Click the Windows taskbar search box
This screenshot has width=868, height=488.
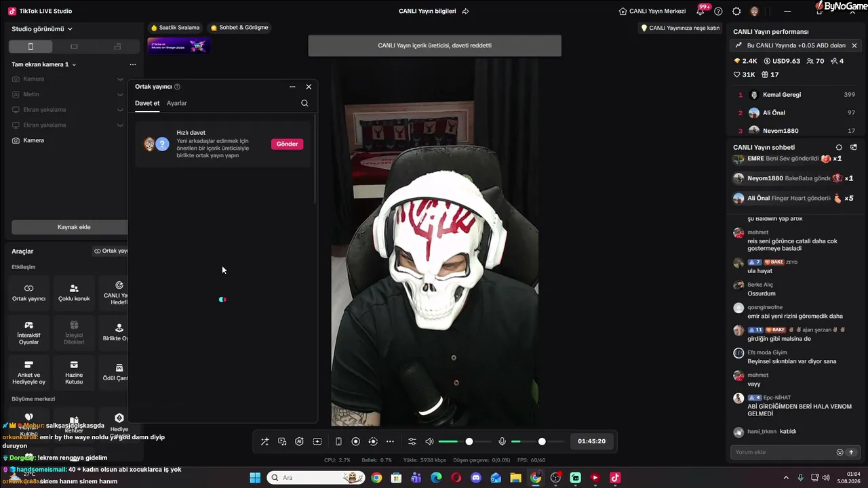point(315,478)
